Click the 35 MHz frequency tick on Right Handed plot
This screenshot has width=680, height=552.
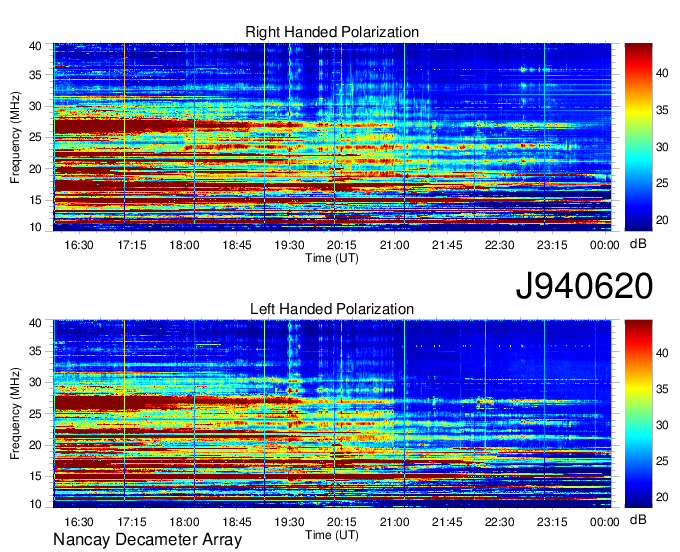coord(35,75)
